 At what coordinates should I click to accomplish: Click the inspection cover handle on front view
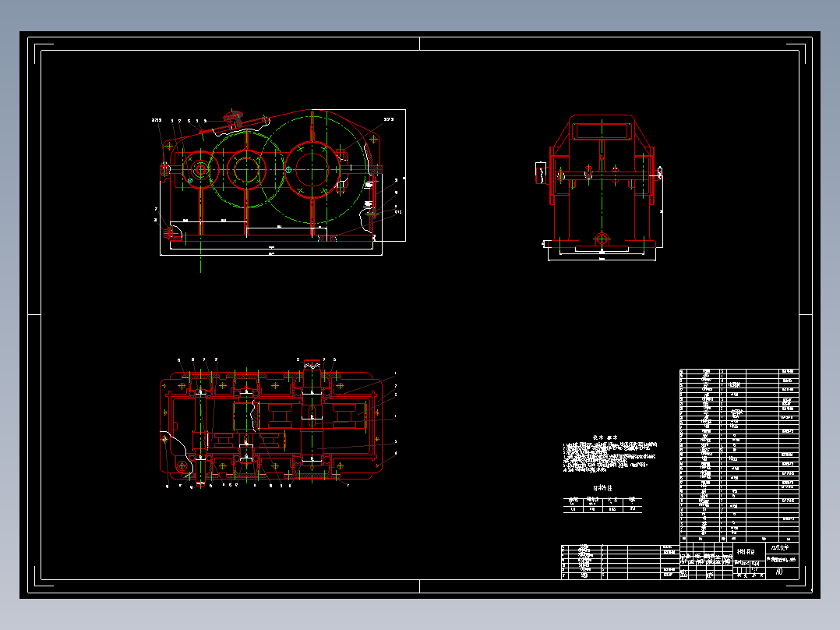pos(234,119)
